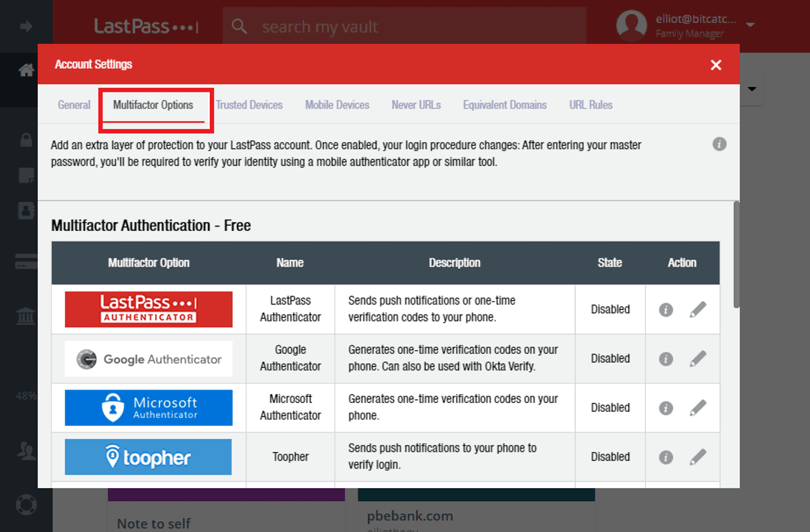810x532 pixels.
Task: Open the Equivalent Domains tab
Action: coord(505,105)
